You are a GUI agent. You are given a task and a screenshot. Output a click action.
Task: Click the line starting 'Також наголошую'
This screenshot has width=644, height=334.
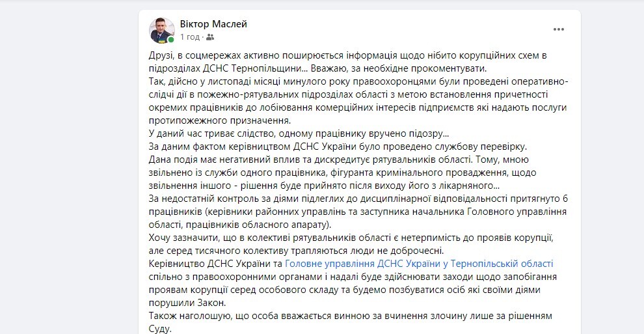(x=351, y=316)
